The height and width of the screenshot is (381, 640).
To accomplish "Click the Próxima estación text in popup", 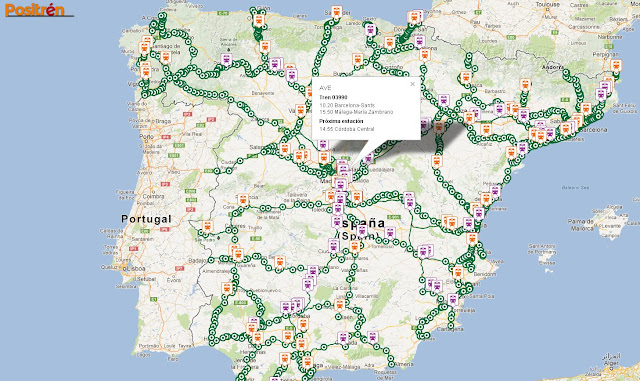I will click(x=341, y=121).
